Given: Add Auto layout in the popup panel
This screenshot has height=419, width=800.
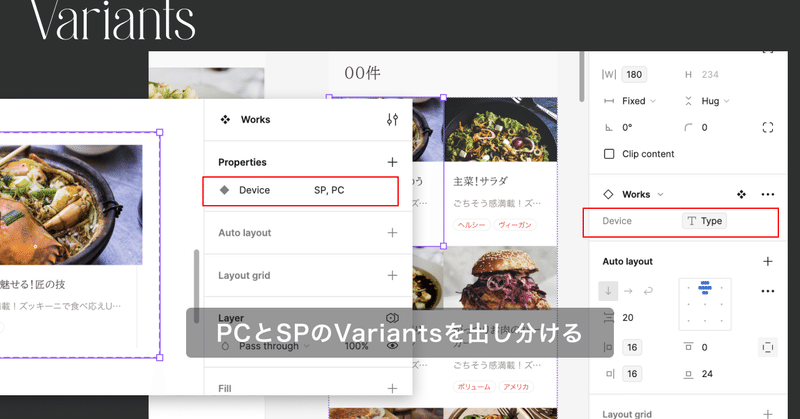Looking at the screenshot, I should point(392,233).
